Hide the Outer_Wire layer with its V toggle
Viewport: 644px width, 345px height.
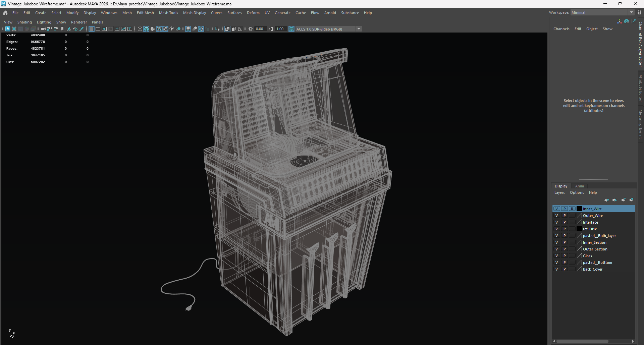[x=557, y=216]
